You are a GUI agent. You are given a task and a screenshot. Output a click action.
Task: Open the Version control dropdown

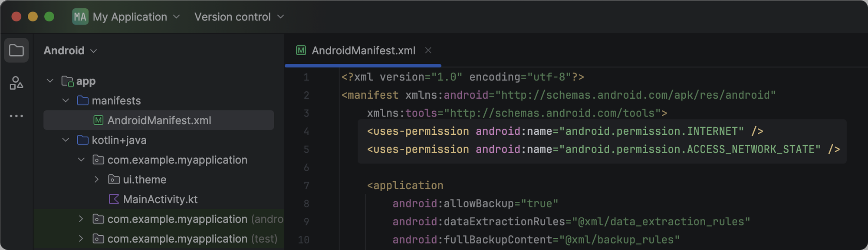[x=239, y=17]
